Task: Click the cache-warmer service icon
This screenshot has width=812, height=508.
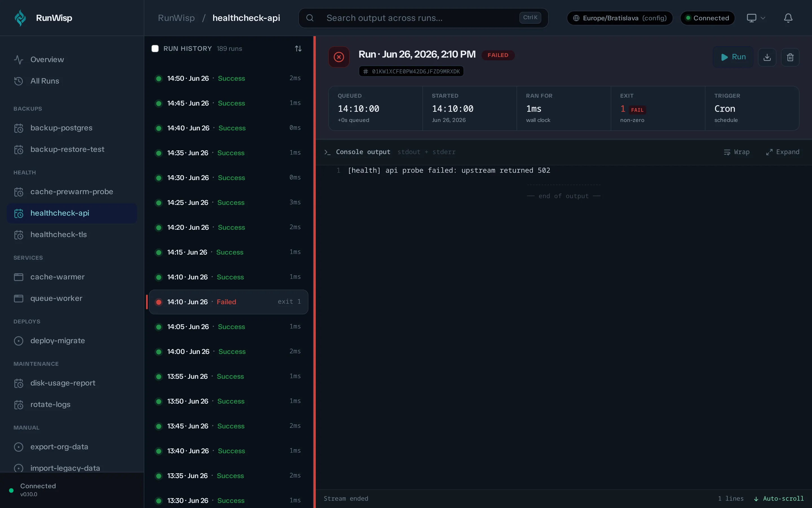Action: click(18, 277)
